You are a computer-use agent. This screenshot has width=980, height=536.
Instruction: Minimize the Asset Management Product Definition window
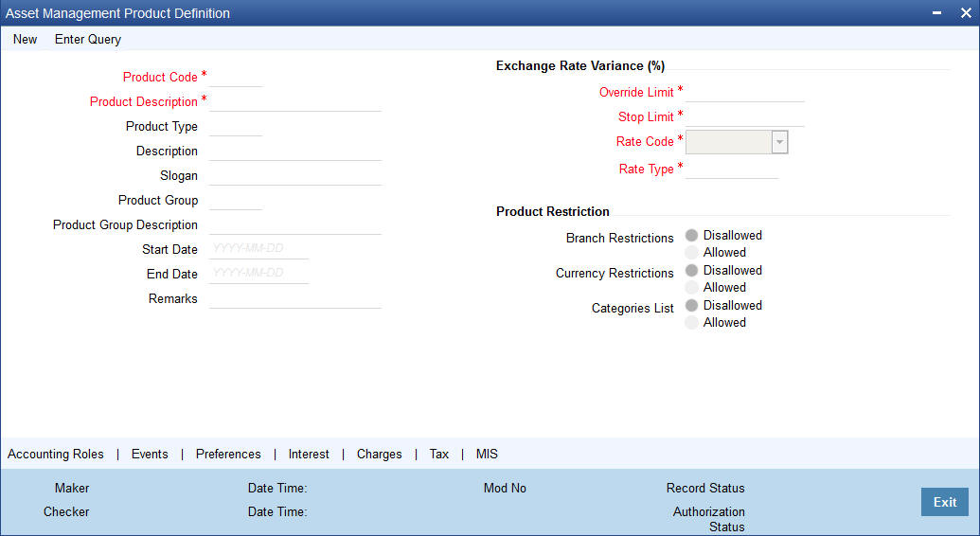coord(936,13)
